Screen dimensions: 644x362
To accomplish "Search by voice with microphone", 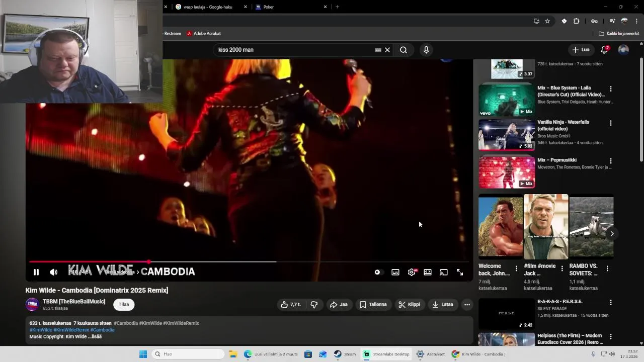I will click(426, 50).
